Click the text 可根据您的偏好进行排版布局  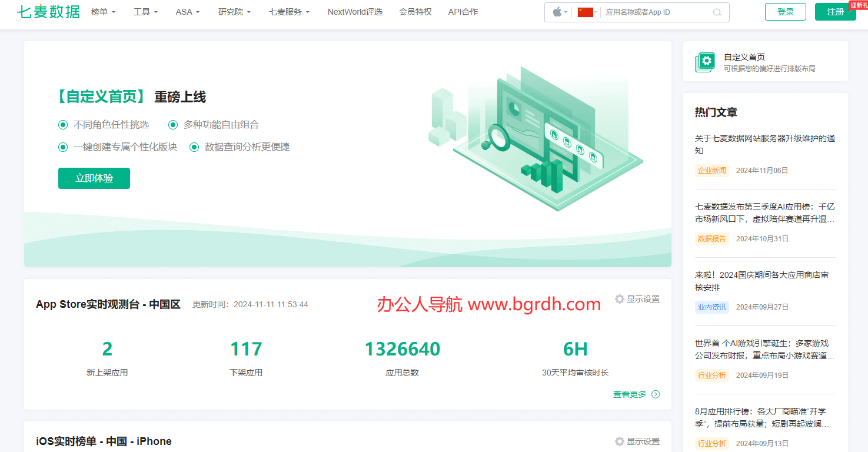point(770,69)
